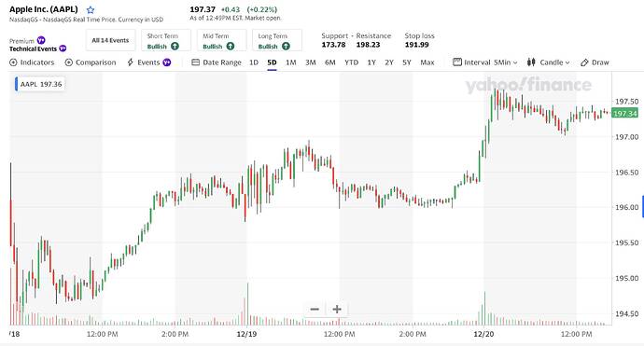This screenshot has height=346, width=644.
Task: Select the 3M range tab
Action: click(x=311, y=62)
